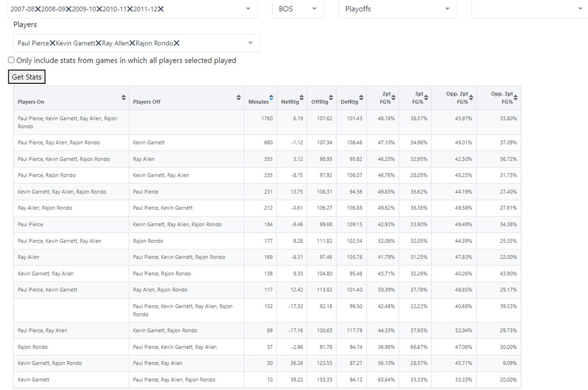Sort by NetRtg column
588x390 pixels.
(302, 98)
